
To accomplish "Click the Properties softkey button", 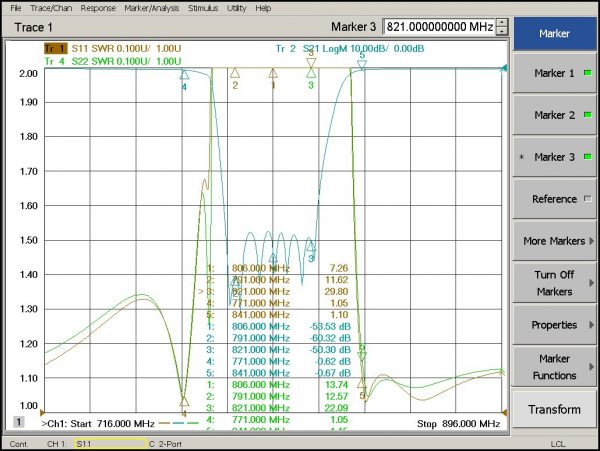I will 554,325.
